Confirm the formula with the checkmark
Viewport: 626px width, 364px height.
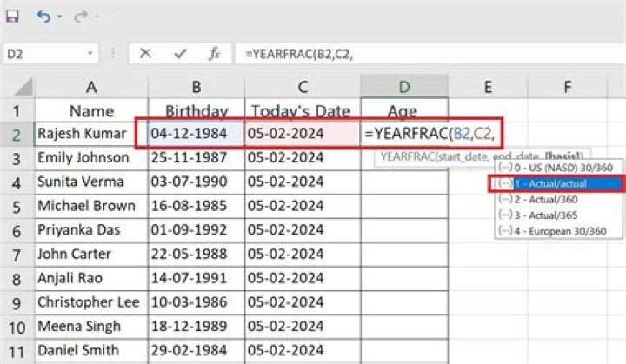pos(180,54)
